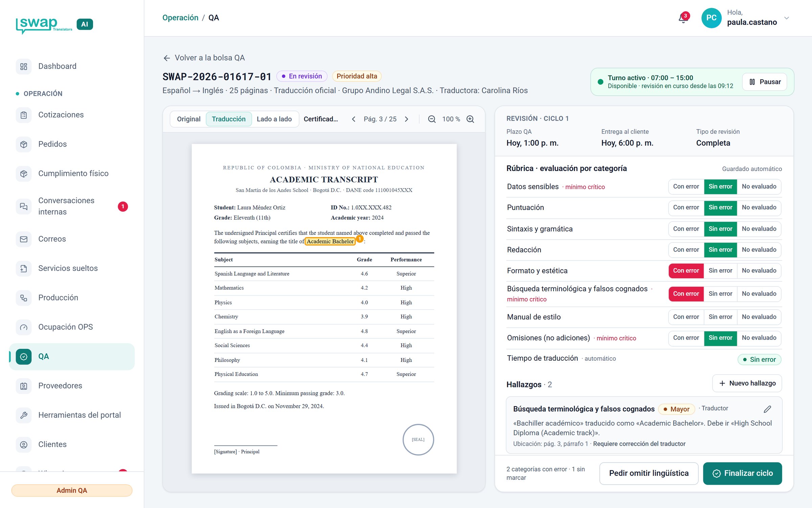Go to previous document page arrow
The image size is (812, 508).
pyautogui.click(x=354, y=119)
